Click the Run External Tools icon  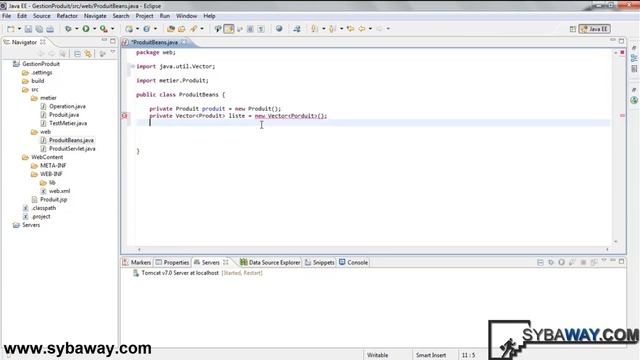(104, 29)
